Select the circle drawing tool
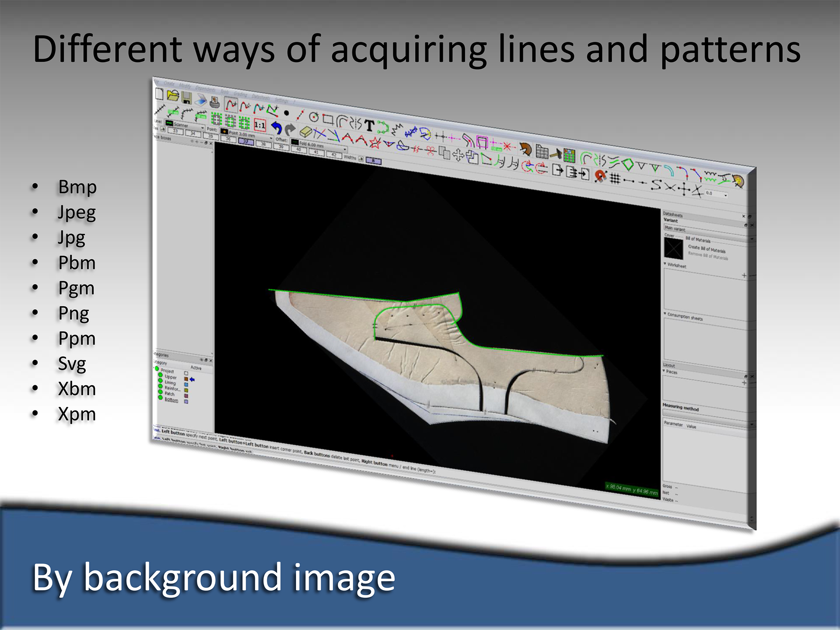 [314, 117]
